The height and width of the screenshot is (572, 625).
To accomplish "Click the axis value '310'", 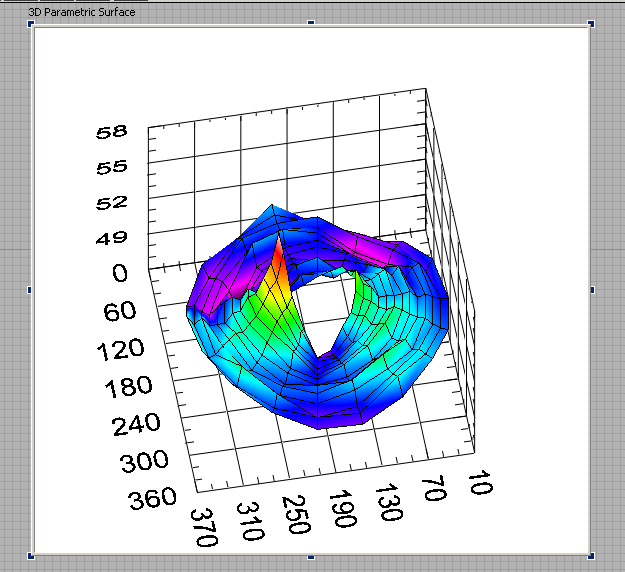I will coord(250,521).
